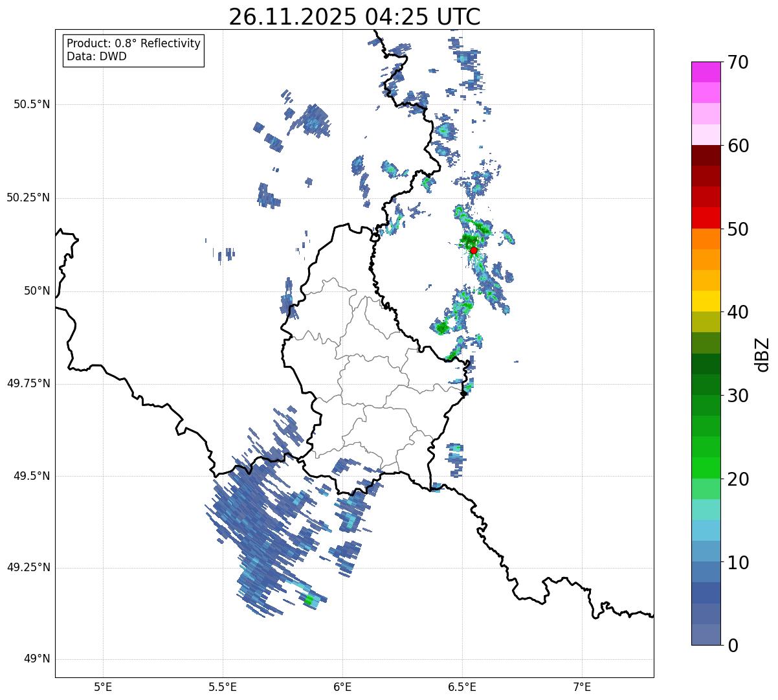Pick the bright green swatch above 20 dBZ
778x700 pixels.
point(706,468)
